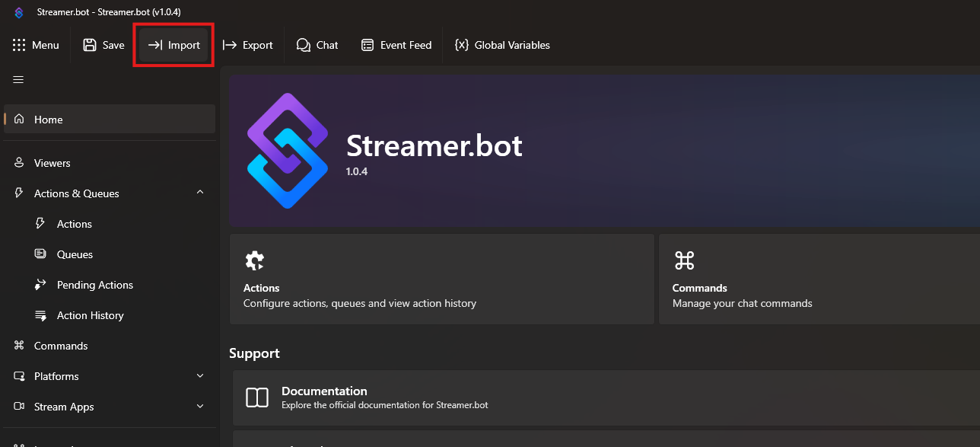Viewport: 980px width, 447px height.
Task: Select Home in the sidebar
Action: pyautogui.click(x=49, y=120)
